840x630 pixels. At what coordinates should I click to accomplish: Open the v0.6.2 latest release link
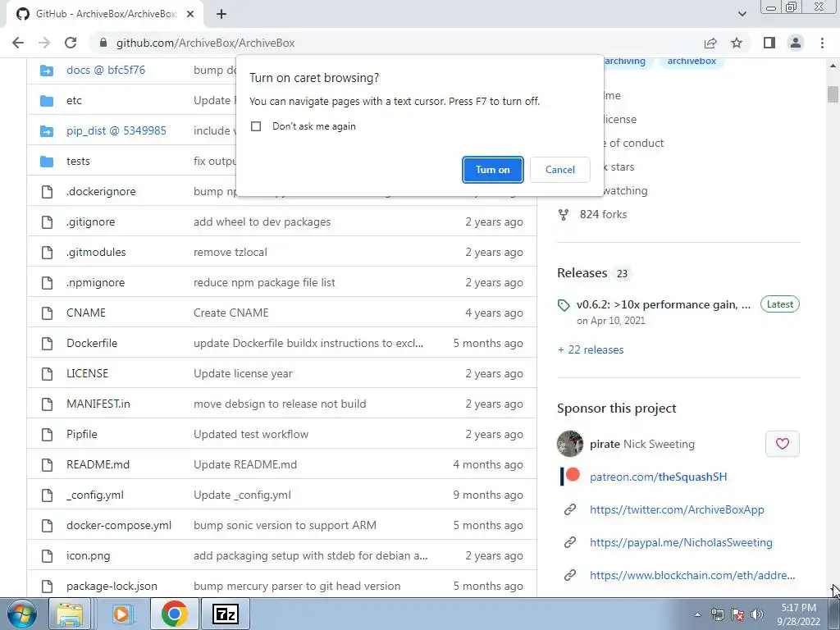coord(663,305)
